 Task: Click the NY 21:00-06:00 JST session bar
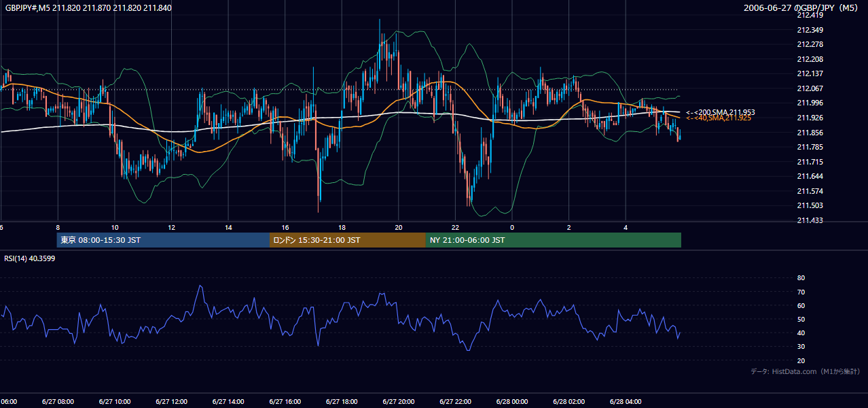pyautogui.click(x=554, y=240)
